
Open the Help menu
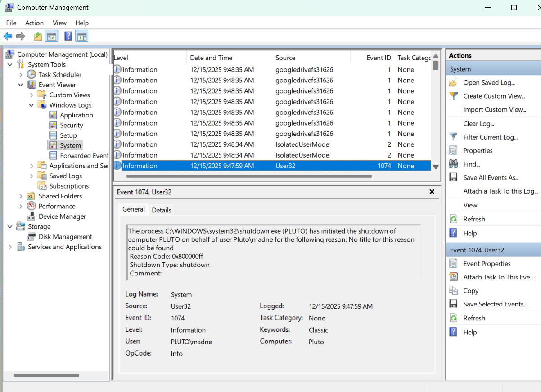pyautogui.click(x=82, y=23)
